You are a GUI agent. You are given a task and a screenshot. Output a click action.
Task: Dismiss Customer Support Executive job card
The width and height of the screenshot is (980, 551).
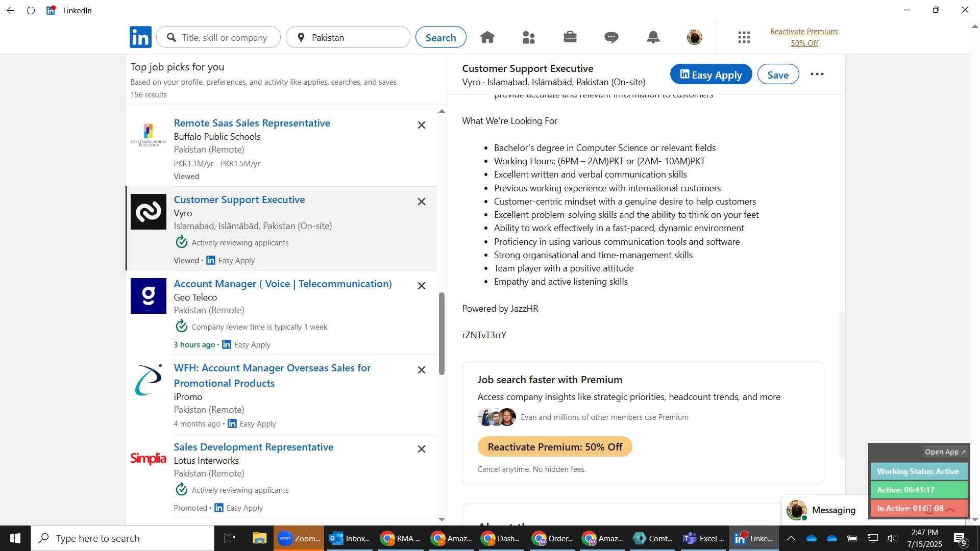tap(422, 202)
